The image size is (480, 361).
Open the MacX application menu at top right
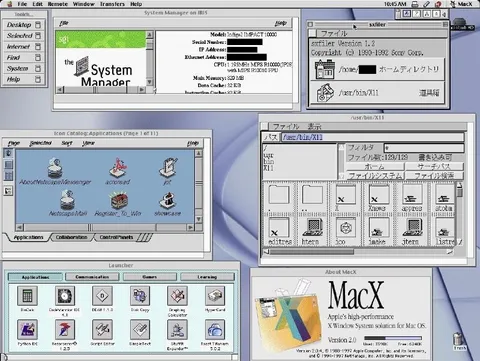point(461,4)
